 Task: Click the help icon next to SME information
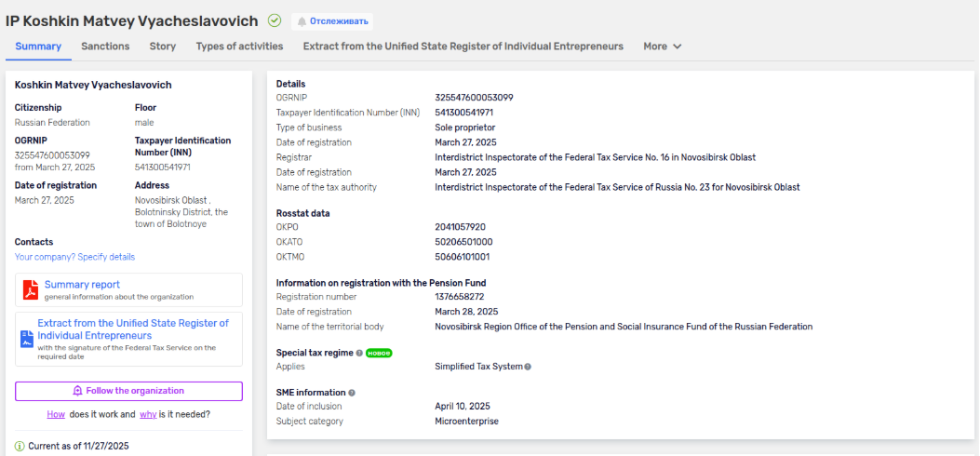click(x=352, y=393)
